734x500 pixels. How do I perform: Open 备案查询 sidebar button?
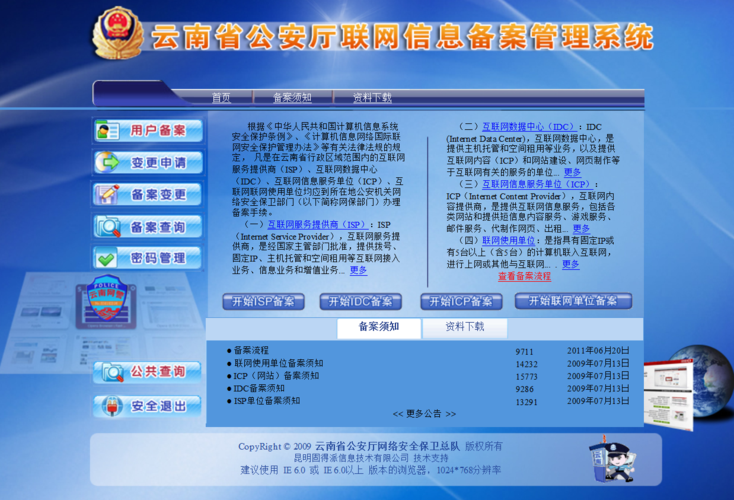(x=148, y=227)
